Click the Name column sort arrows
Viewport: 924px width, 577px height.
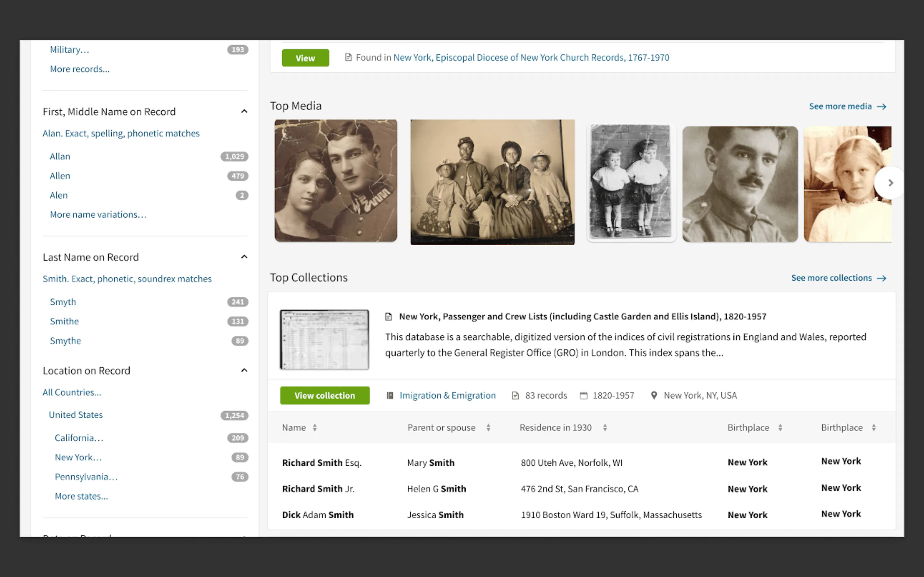[x=315, y=427]
